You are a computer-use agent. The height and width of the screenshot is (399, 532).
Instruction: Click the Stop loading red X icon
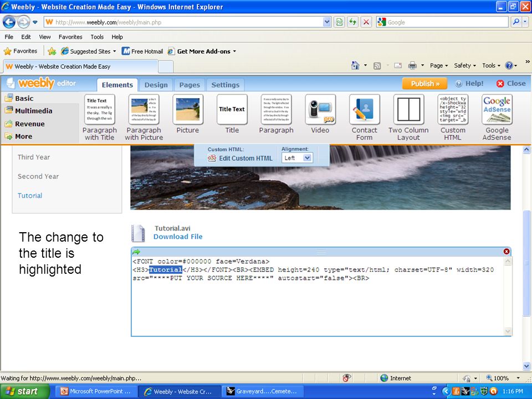click(x=366, y=22)
